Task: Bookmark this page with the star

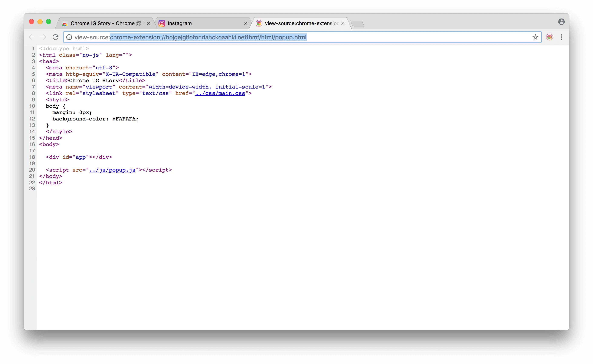Action: [535, 37]
